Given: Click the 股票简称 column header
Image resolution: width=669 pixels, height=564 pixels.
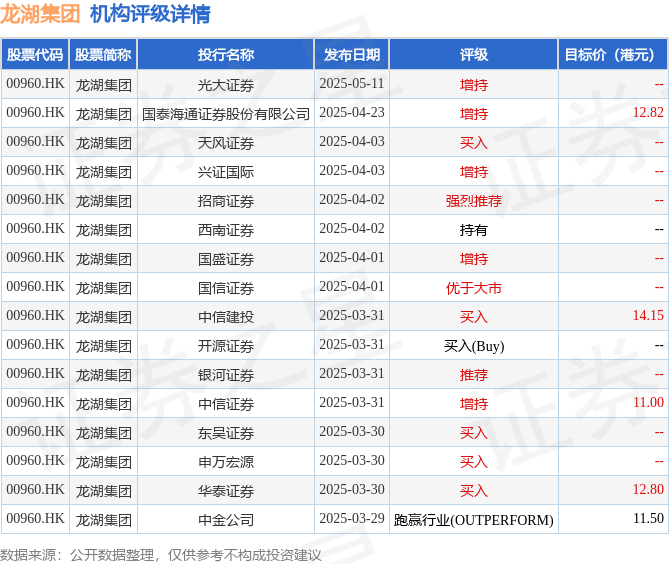Looking at the screenshot, I should coord(103,55).
